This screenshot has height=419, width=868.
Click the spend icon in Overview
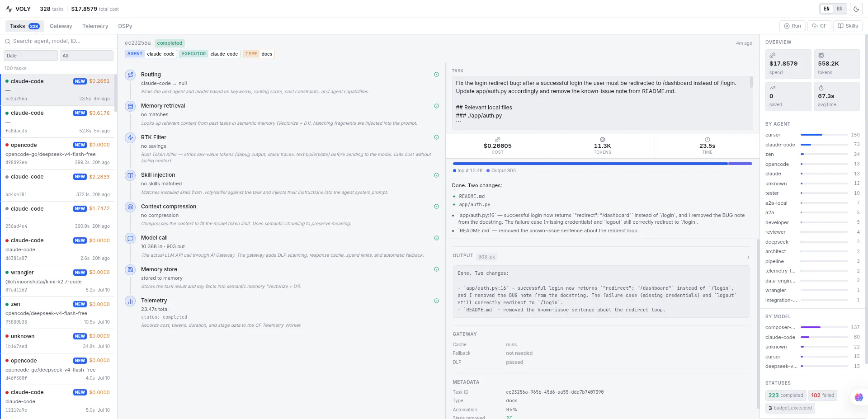(773, 55)
